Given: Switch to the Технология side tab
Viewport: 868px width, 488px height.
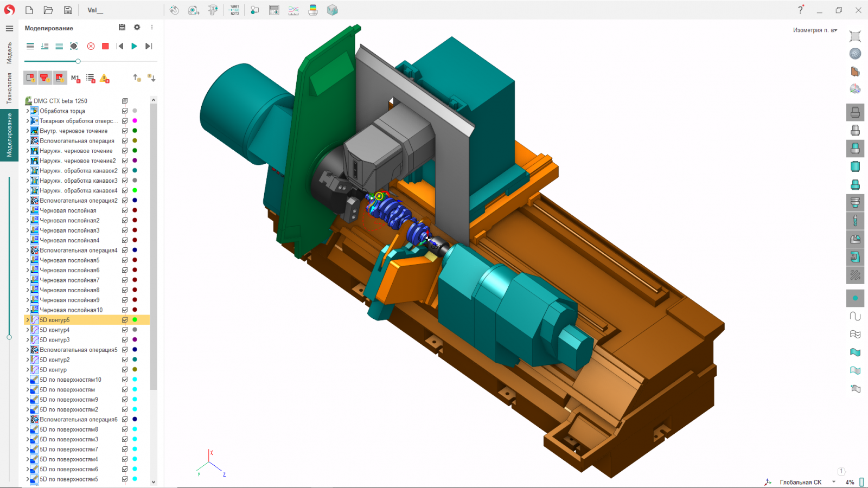Looking at the screenshot, I should point(9,88).
